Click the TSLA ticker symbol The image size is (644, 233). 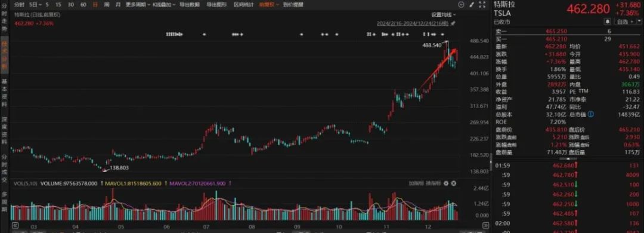(502, 13)
